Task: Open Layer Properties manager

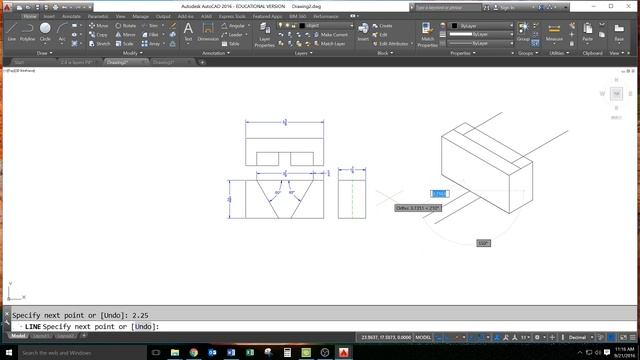Action: [x=264, y=35]
